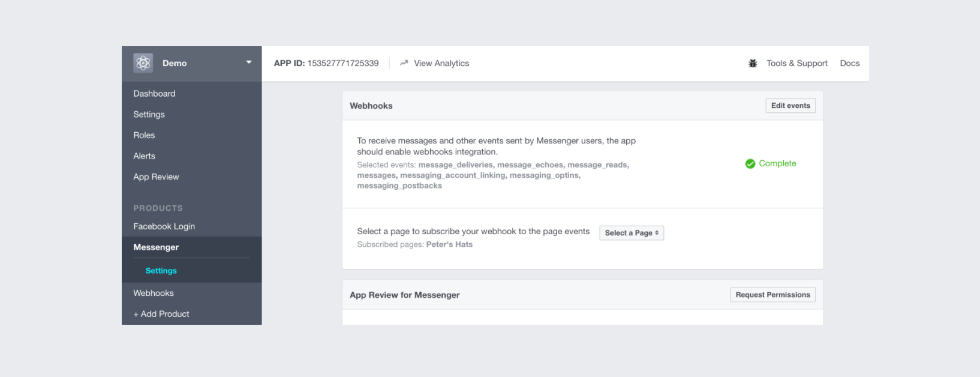Screen dimensions: 980x377
Task: Click the Webhooks section heading
Action: click(x=371, y=106)
